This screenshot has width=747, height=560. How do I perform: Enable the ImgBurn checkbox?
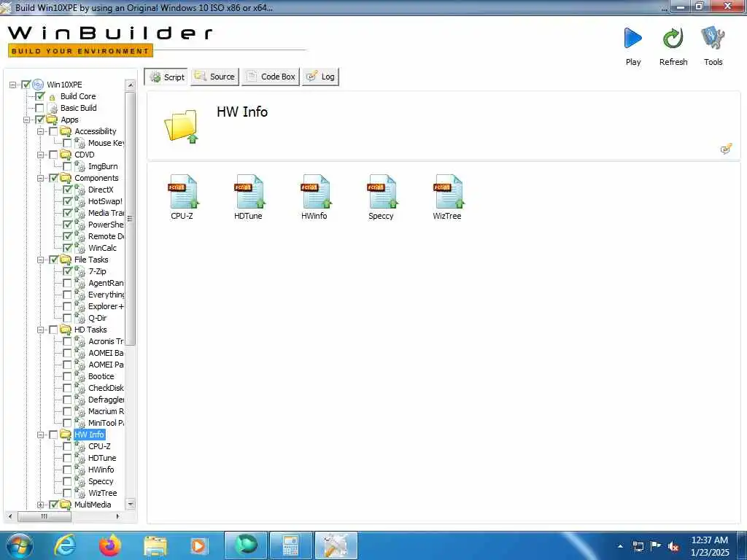(68, 166)
